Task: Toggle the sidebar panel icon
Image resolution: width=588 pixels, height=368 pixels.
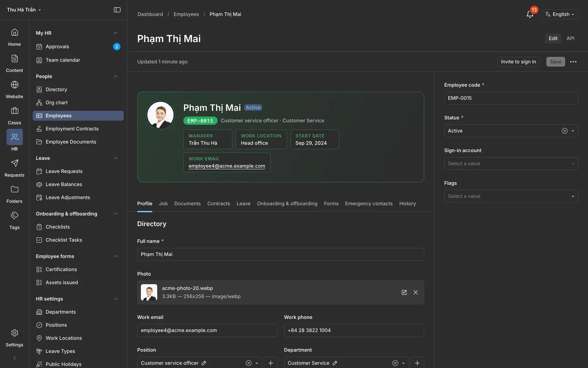Action: pos(117,10)
